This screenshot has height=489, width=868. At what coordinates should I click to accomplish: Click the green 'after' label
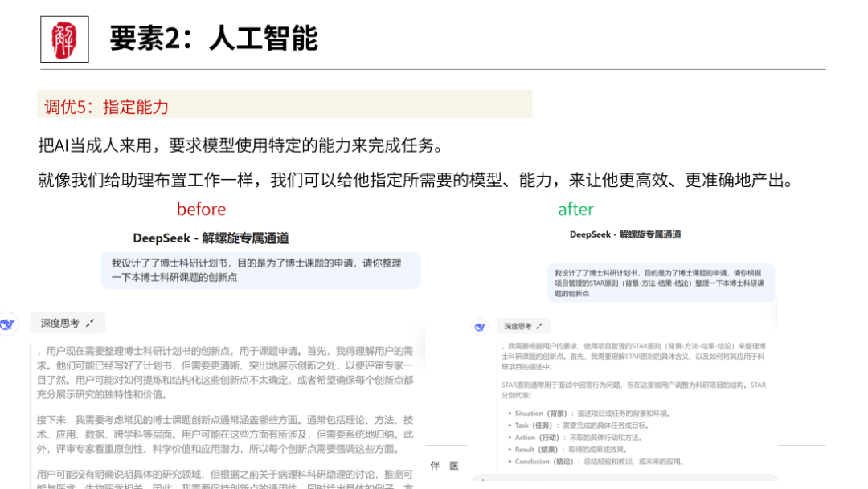pos(575,209)
